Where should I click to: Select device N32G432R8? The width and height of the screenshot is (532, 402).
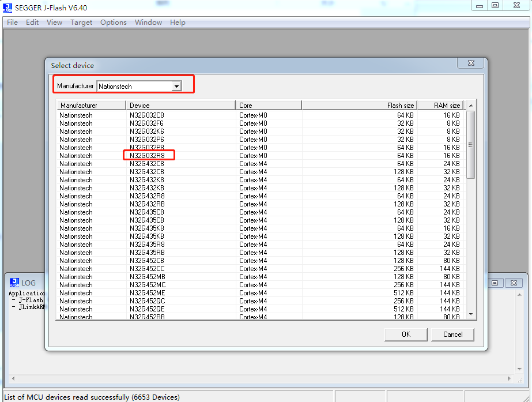[x=261, y=196]
